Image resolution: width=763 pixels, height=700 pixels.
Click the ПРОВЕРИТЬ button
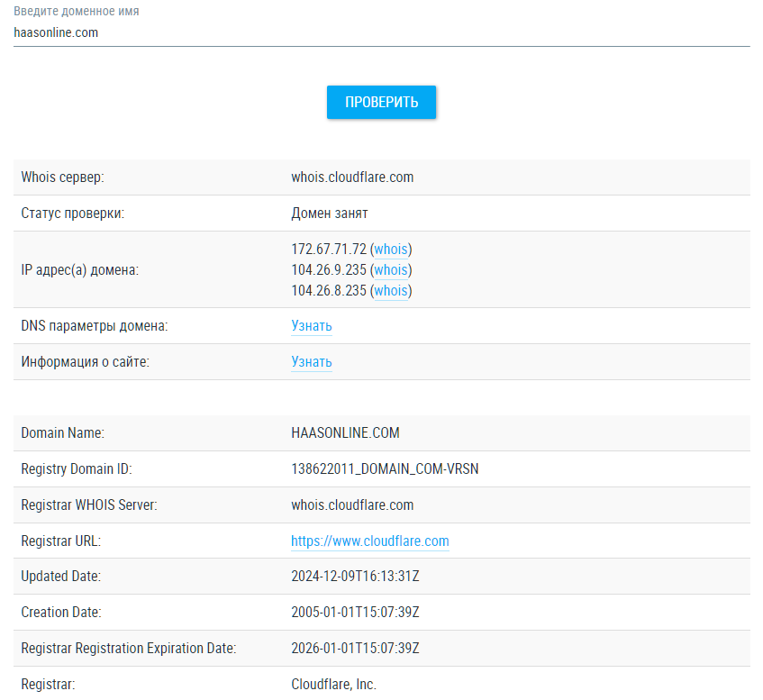[382, 102]
